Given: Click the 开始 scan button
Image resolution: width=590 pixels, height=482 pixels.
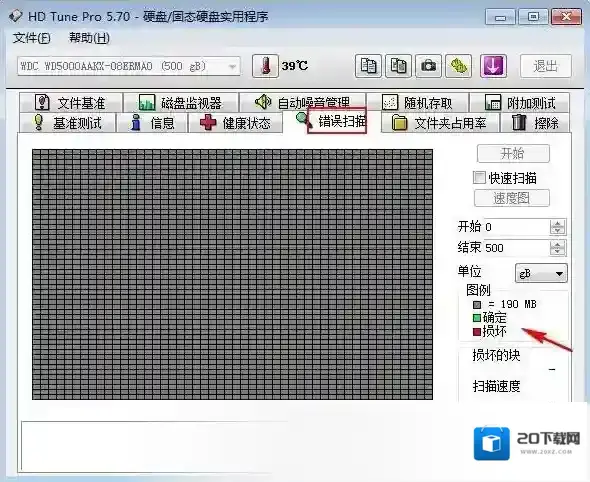Looking at the screenshot, I should click(513, 154).
